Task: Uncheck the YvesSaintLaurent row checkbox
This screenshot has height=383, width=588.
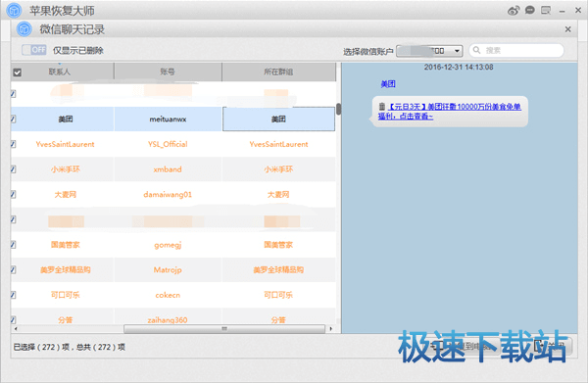Action: [x=13, y=144]
